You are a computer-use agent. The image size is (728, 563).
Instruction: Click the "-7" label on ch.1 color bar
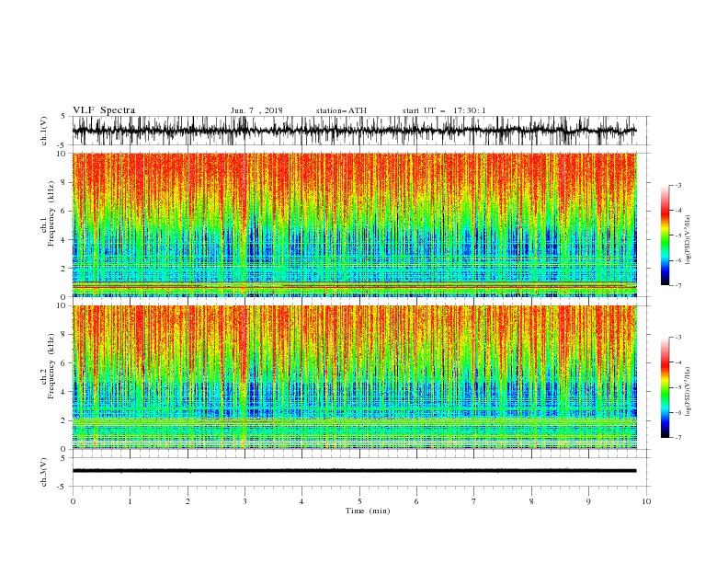click(678, 285)
